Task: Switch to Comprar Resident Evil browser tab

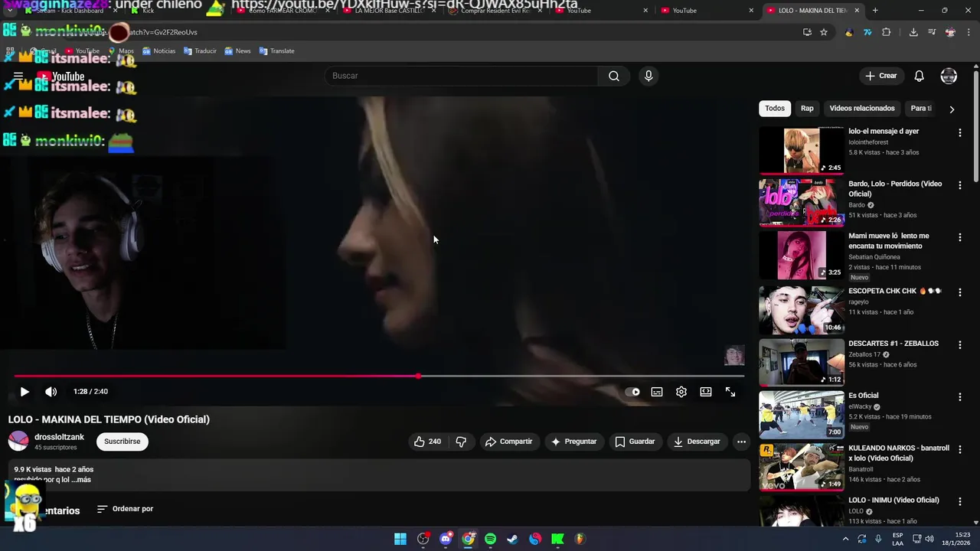Action: (x=495, y=11)
